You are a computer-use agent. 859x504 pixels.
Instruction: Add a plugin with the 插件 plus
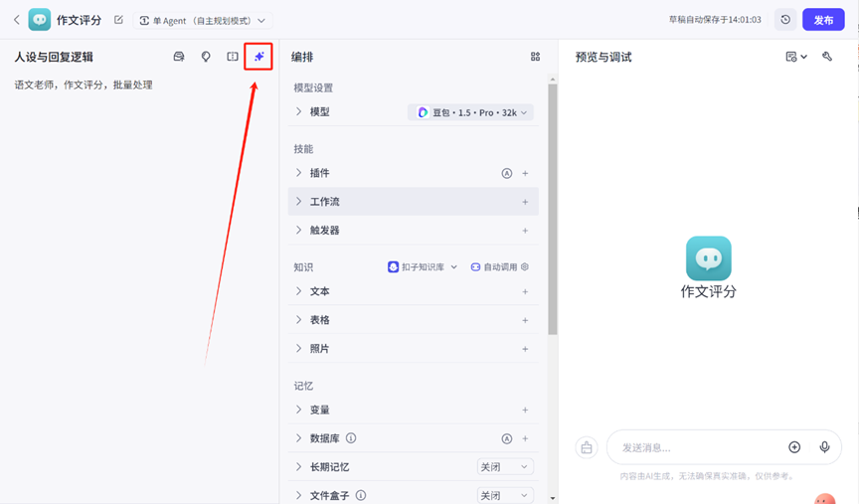click(525, 173)
